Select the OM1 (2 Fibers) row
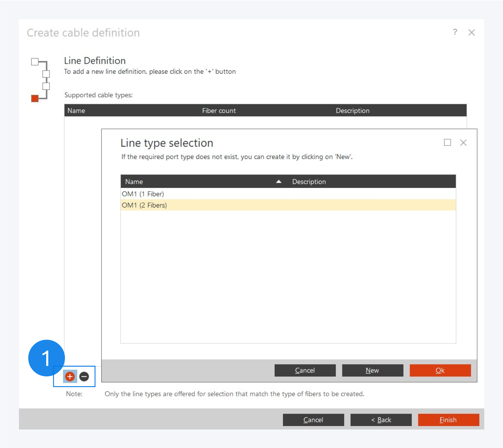The height and width of the screenshot is (448, 503). point(144,205)
